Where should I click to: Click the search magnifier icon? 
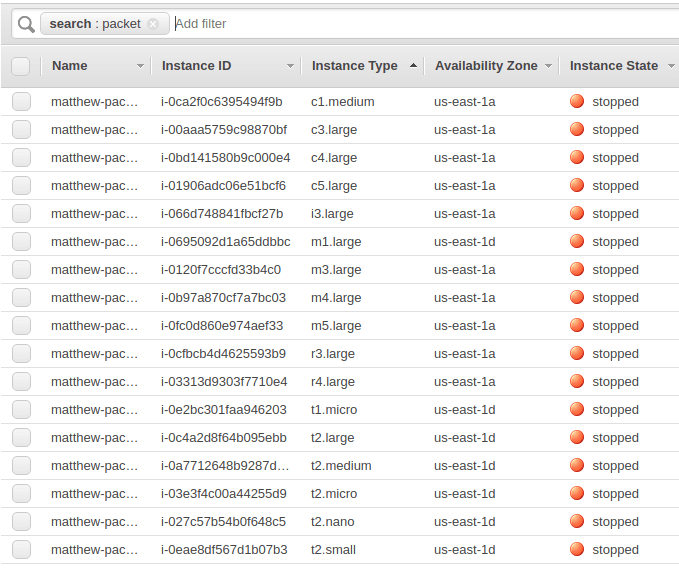click(x=25, y=24)
